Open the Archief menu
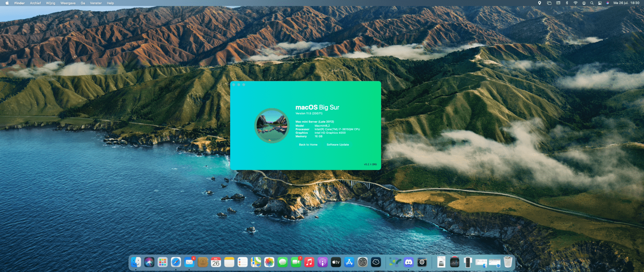This screenshot has height=272, width=644. click(35, 3)
